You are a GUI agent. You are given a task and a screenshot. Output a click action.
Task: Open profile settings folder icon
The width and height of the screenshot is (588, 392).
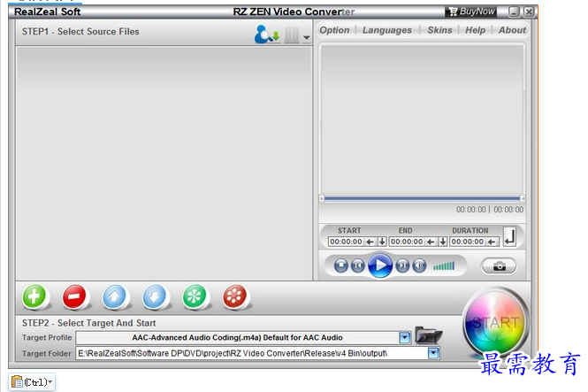(429, 334)
